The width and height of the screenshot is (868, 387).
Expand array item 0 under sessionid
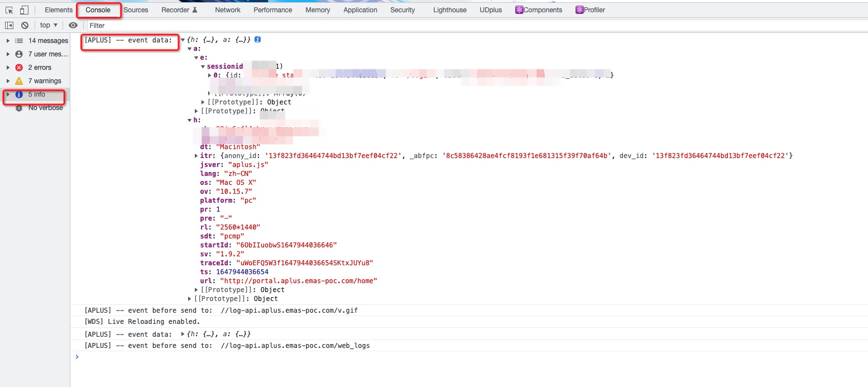coord(209,75)
